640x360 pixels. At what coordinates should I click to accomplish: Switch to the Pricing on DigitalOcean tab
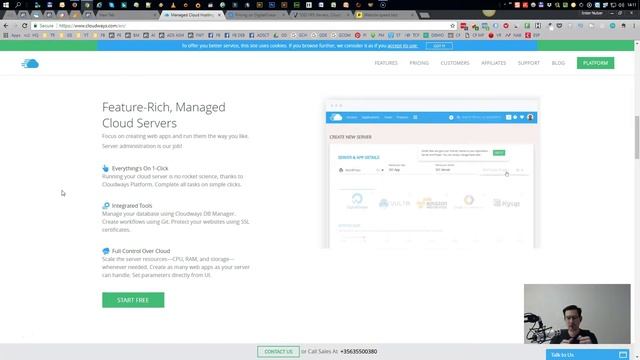[256, 15]
